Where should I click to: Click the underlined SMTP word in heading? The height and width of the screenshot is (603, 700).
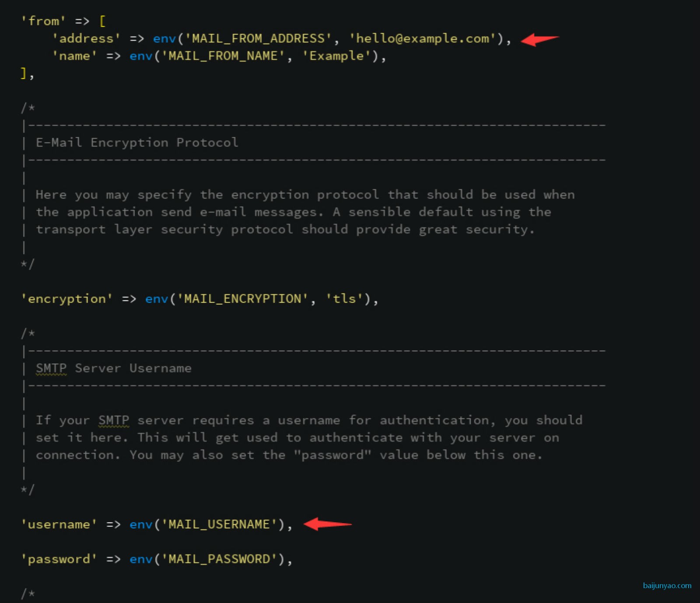point(51,368)
